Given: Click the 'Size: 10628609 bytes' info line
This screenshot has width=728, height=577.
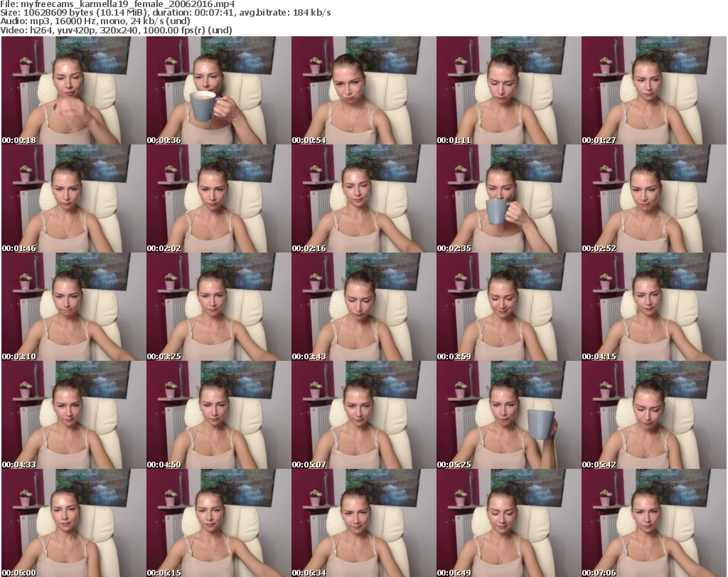Looking at the screenshot, I should coord(165,13).
